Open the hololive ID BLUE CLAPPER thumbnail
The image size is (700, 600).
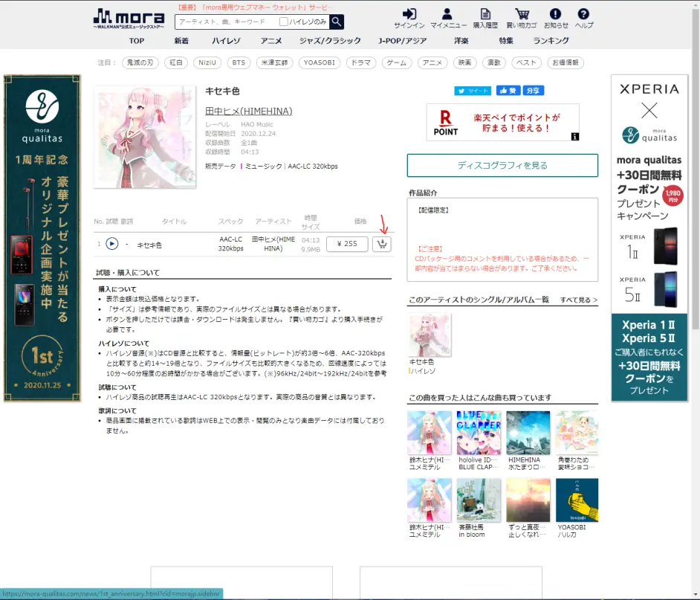tap(479, 433)
